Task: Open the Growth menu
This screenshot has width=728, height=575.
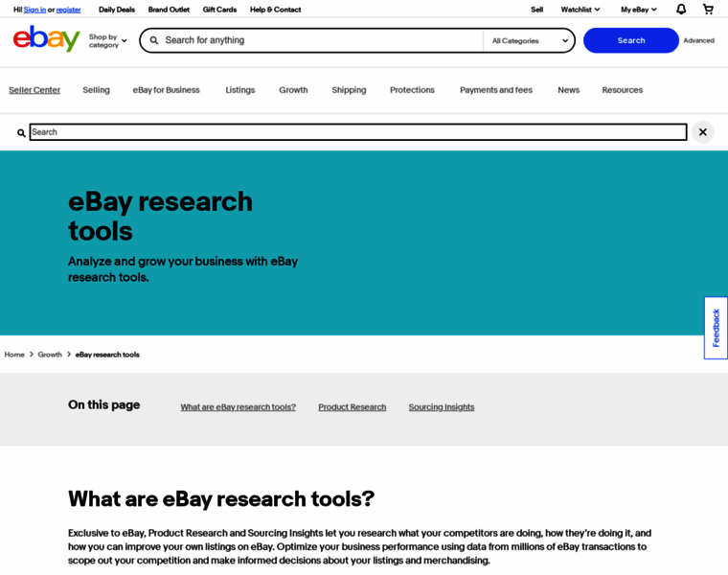Action: 293,90
